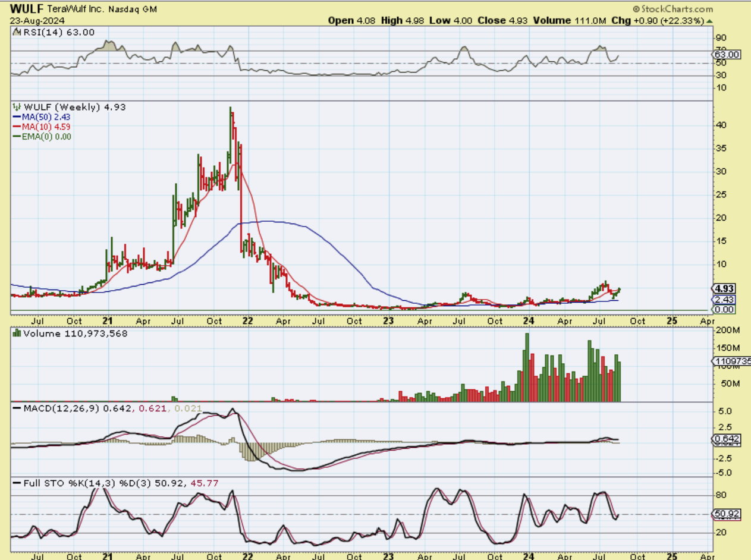
Task: Click the MA(10) 4.59 legend entry
Action: click(45, 127)
